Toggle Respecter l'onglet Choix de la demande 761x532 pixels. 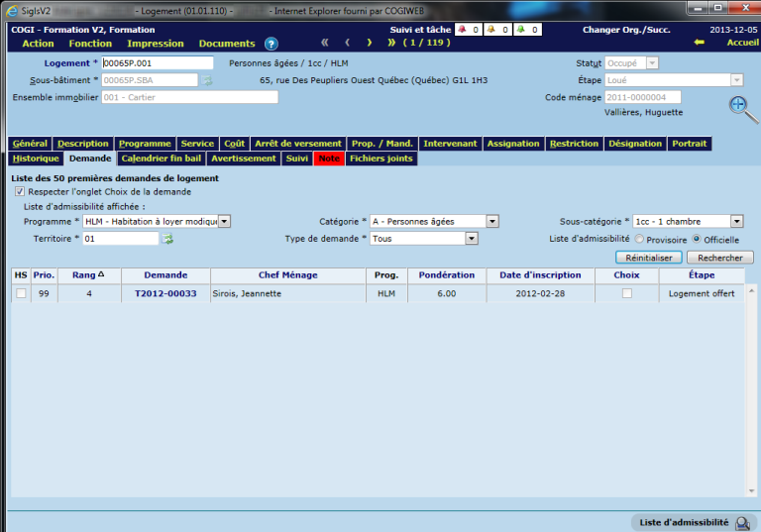(20, 192)
